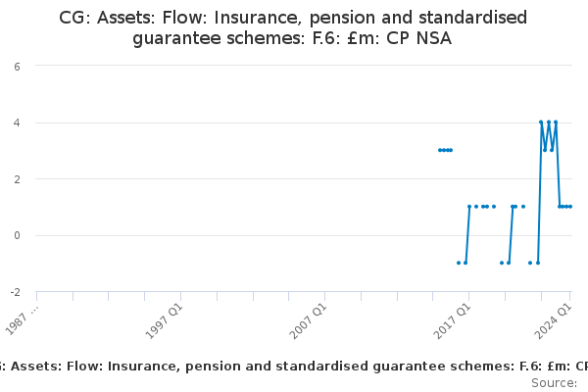Viewport: 588px width, 392px height.
Task: Select the data point at 1 above 2017 Q1
Action: [x=469, y=207]
